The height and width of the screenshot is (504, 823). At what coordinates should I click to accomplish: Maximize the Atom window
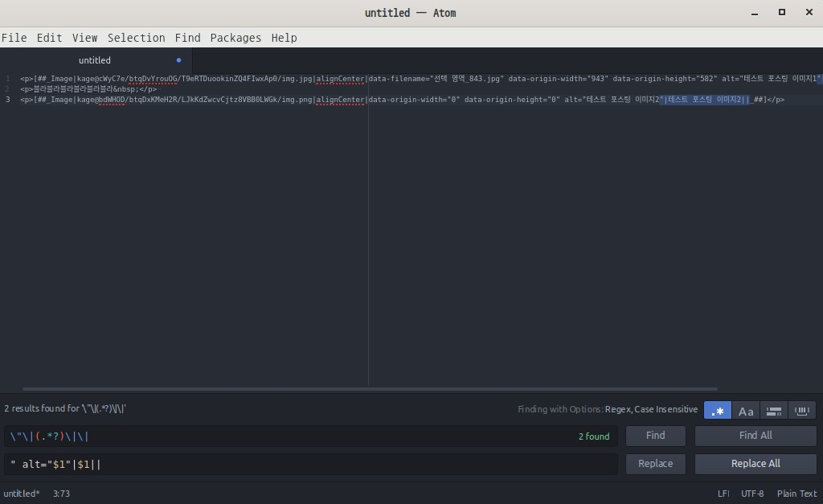click(781, 13)
